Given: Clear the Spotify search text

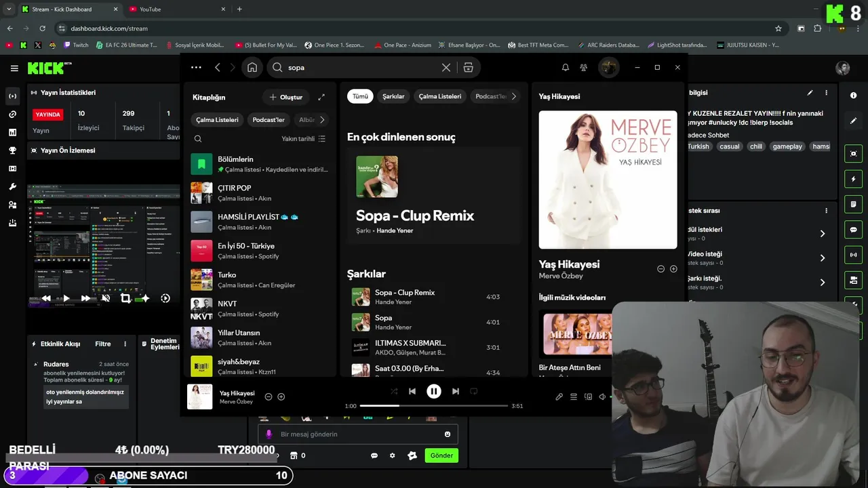Looking at the screenshot, I should coord(446,68).
